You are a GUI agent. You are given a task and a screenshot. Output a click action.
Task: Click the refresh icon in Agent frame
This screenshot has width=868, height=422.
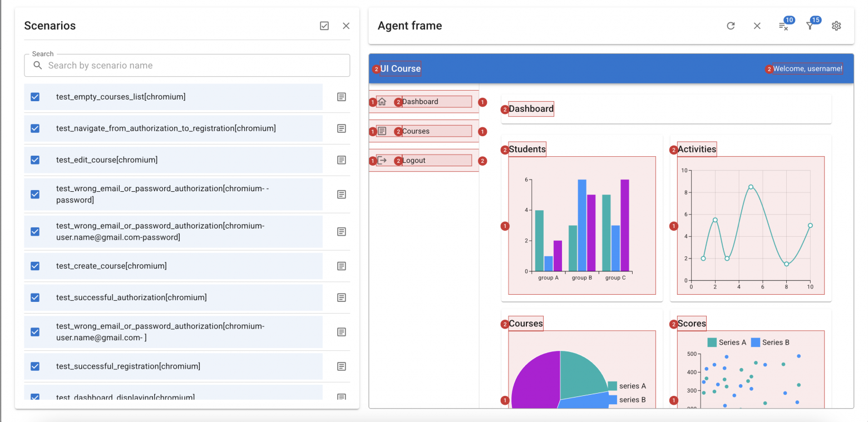click(x=731, y=26)
